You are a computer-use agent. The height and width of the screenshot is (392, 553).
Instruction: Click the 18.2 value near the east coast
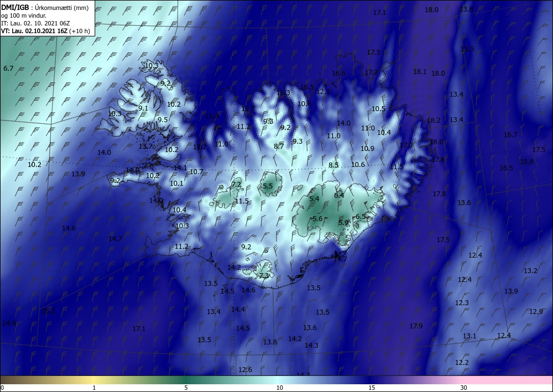click(x=434, y=120)
